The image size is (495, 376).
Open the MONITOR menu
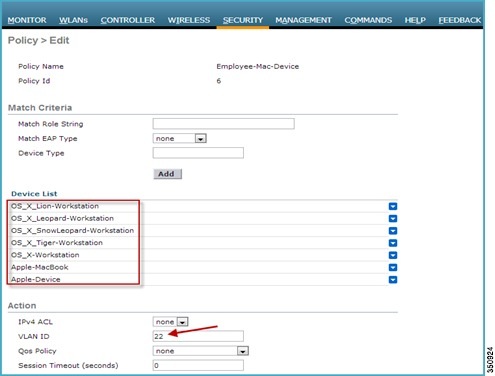(x=27, y=20)
